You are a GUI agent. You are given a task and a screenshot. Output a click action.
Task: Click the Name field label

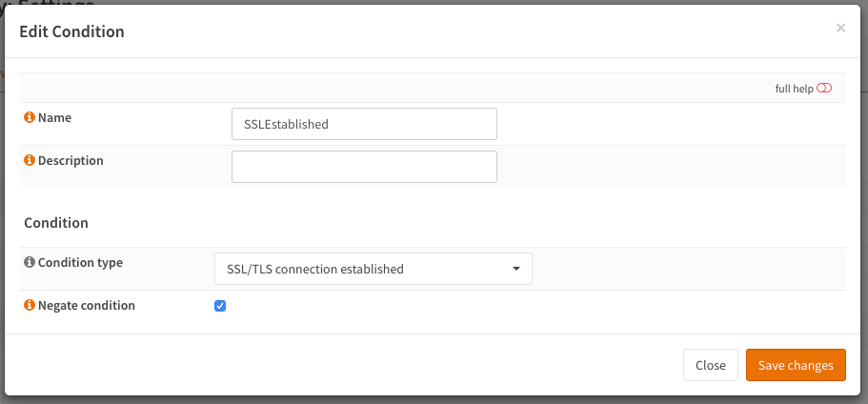54,117
